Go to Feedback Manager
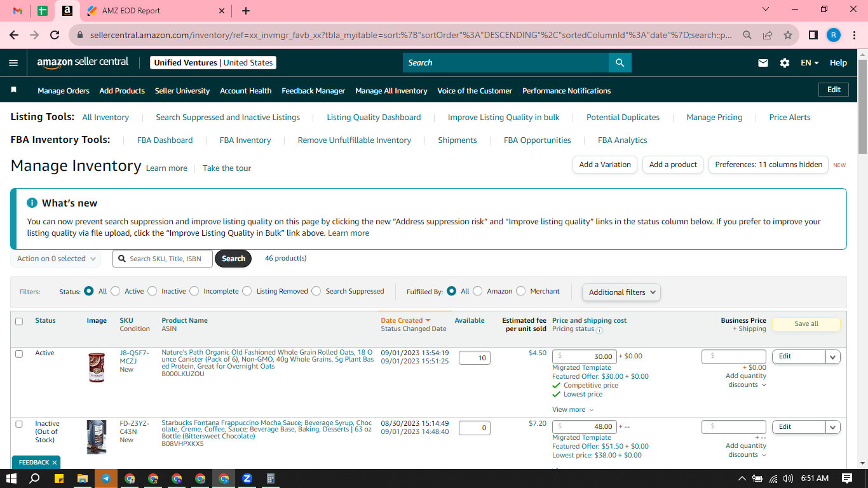The image size is (868, 488). (x=313, y=91)
